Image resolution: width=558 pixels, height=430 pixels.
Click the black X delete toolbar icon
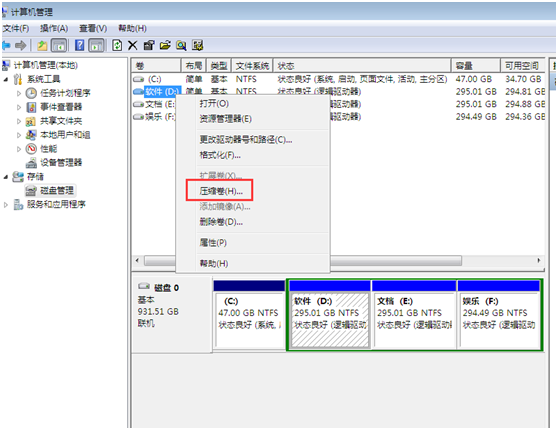(133, 45)
